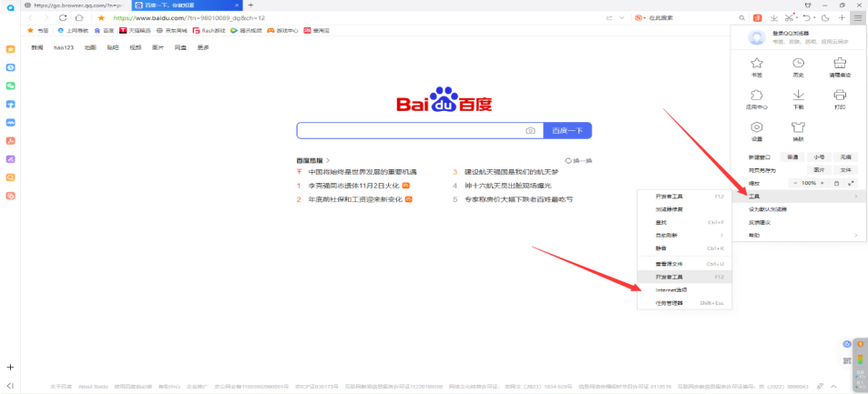
Task: Click the search magnifier in search box
Action: 741,17
